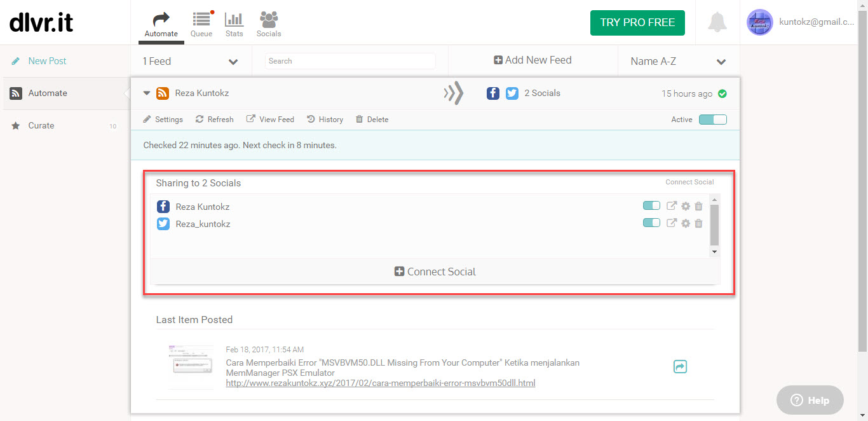The image size is (868, 421).
Task: Click the Twitter icon in feed header
Action: [512, 93]
